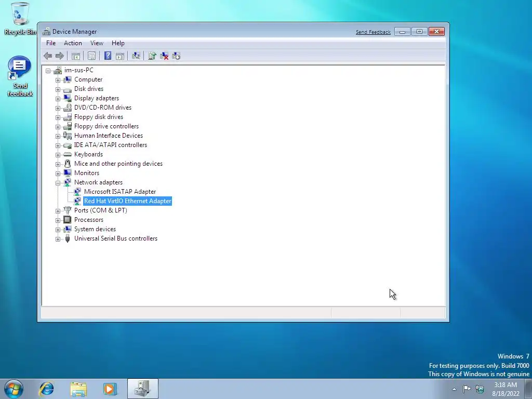Click the blue Help question mark icon
Viewport: 532px width, 399px height.
[x=108, y=56]
